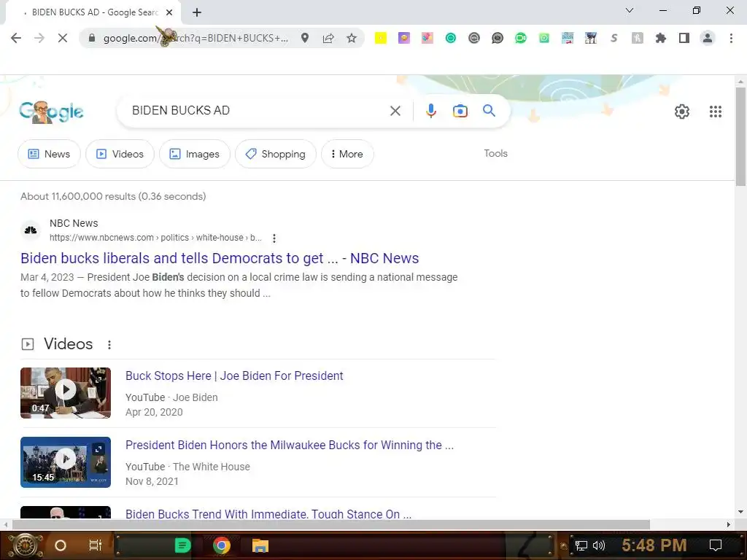Open search Tools options

(495, 153)
